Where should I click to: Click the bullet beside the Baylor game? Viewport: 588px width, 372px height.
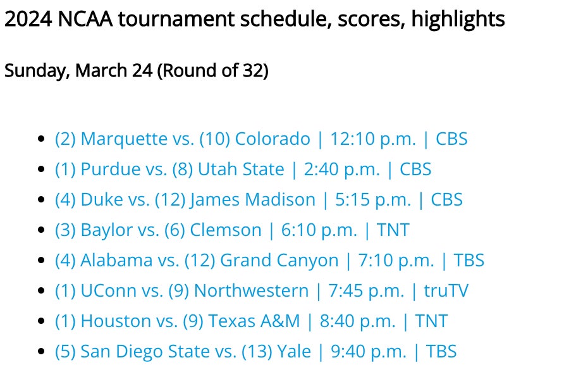42,231
